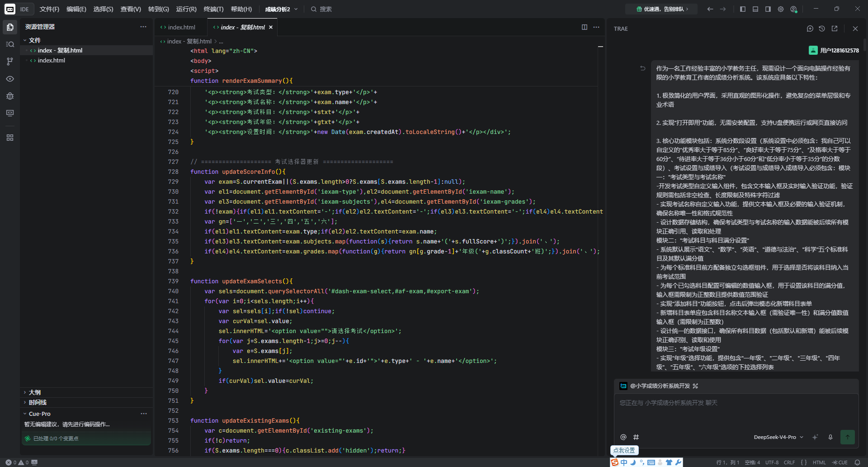Viewport: 868px width, 467px height.
Task: Toggle Sogou soft keyboard icon
Action: pos(651,462)
